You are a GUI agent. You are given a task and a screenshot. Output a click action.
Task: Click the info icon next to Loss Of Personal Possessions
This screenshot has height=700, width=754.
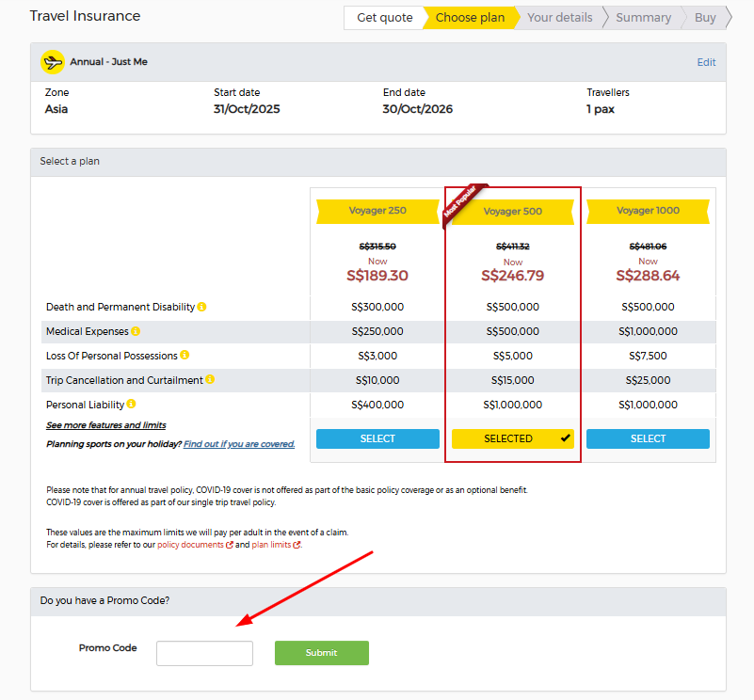click(184, 355)
